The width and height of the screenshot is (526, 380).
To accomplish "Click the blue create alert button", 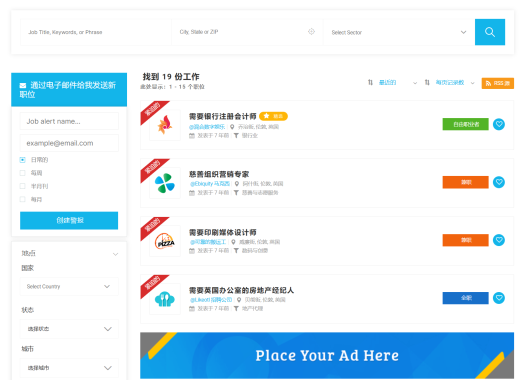I will [x=69, y=220].
